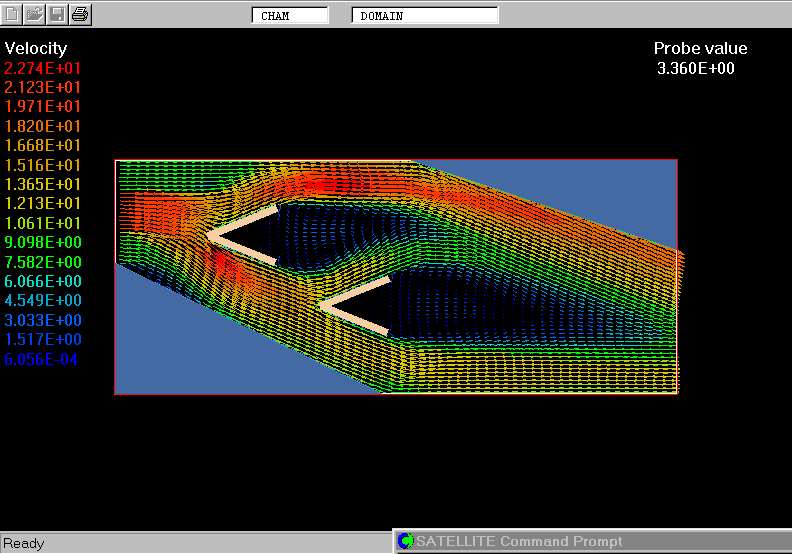Click the SATELLITE Command Prompt window icon
Viewport: 792px width, 554px height.
coord(405,541)
